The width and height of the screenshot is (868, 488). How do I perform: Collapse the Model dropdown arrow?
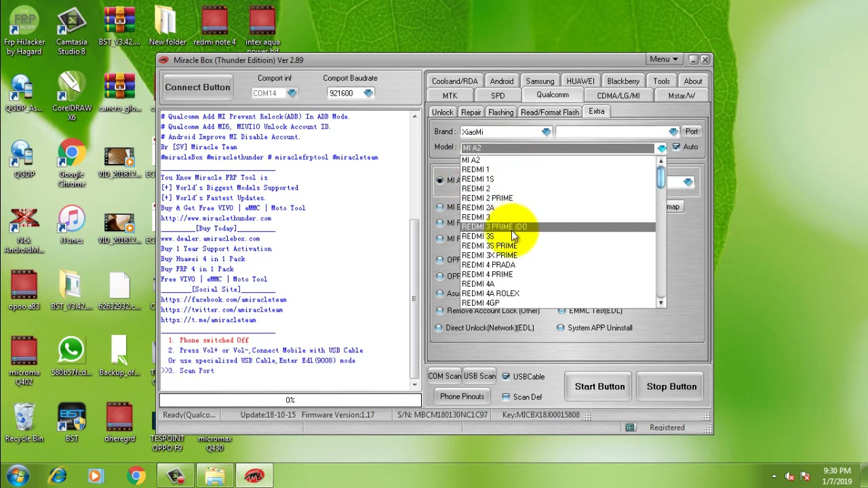point(661,148)
